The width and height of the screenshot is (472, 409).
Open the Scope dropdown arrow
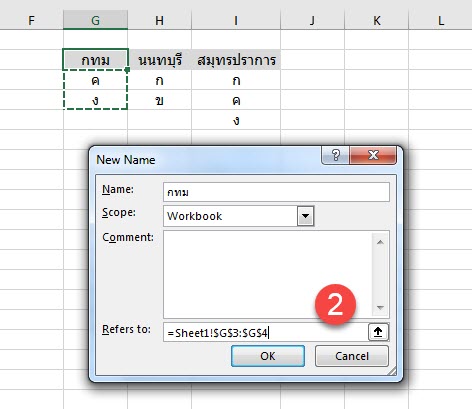click(305, 216)
